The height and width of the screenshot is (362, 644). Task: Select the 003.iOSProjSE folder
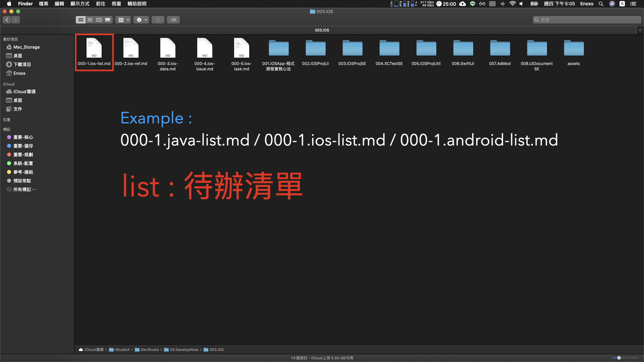(352, 53)
